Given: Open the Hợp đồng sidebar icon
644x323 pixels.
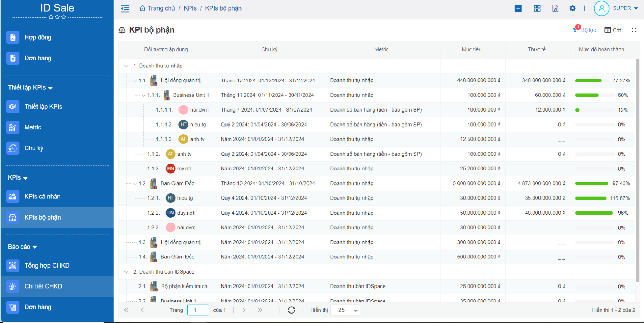Looking at the screenshot, I should point(13,37).
